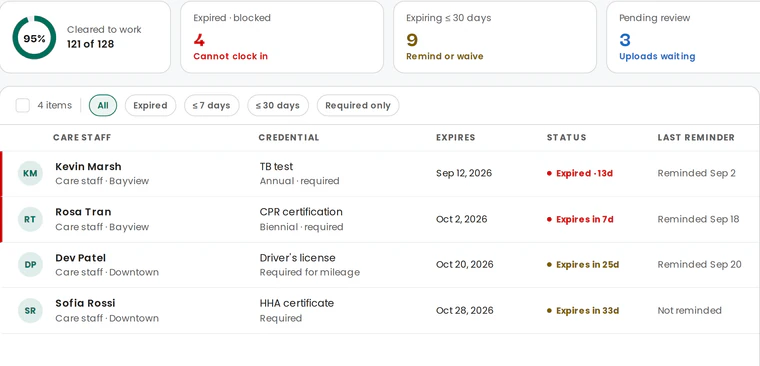Open the Expired blocked card
The image size is (760, 366).
pyautogui.click(x=282, y=37)
